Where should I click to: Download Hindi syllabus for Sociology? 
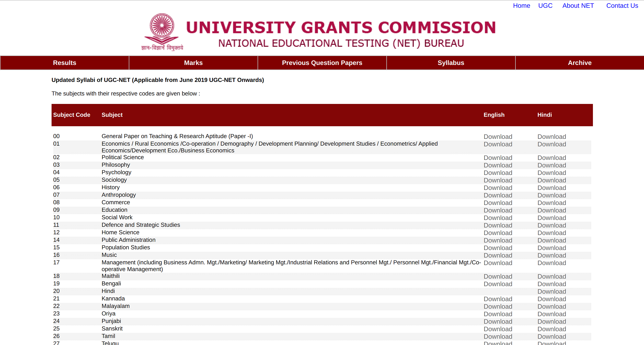pos(552,180)
